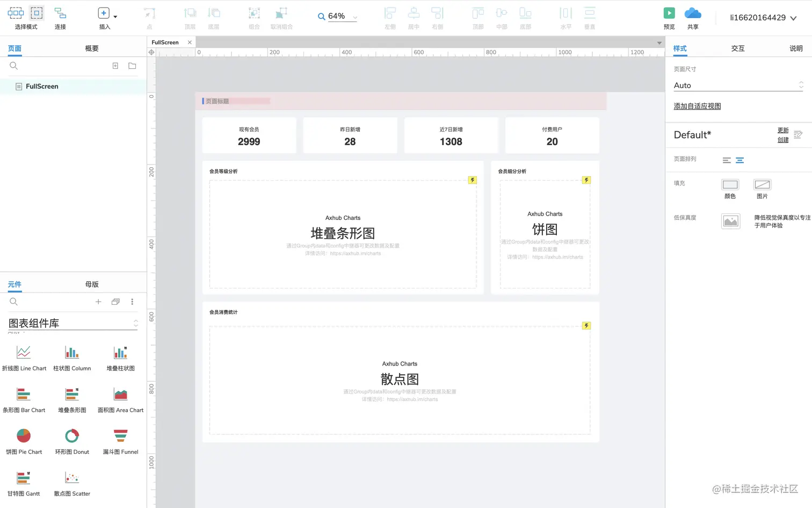Select the intersected selection mode icon

(16, 13)
